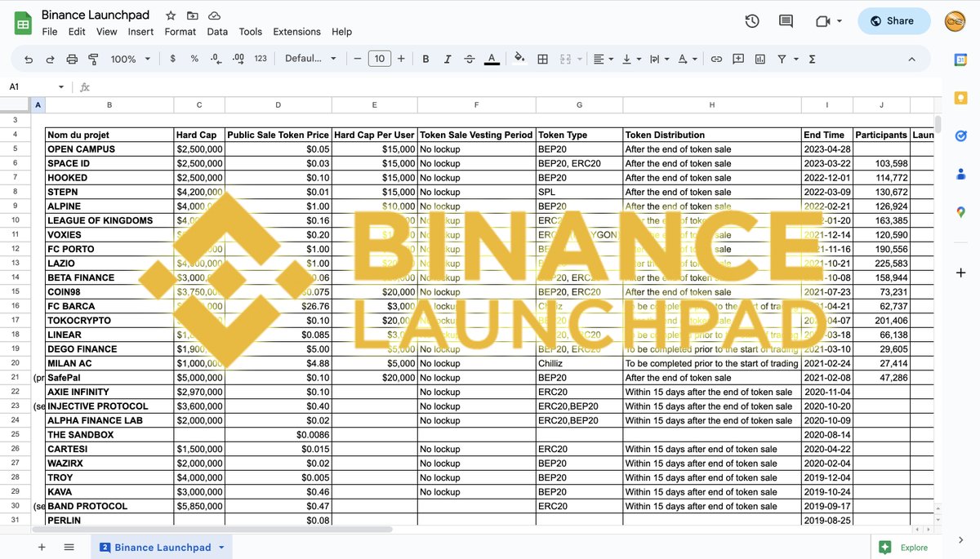Open the all sheets list
980x559 pixels.
click(x=69, y=548)
